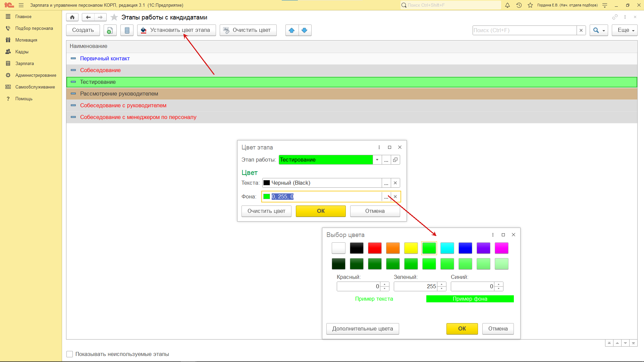Image resolution: width=644 pixels, height=362 pixels.
Task: Expand the Этап работы dropdown arrow
Action: [377, 160]
